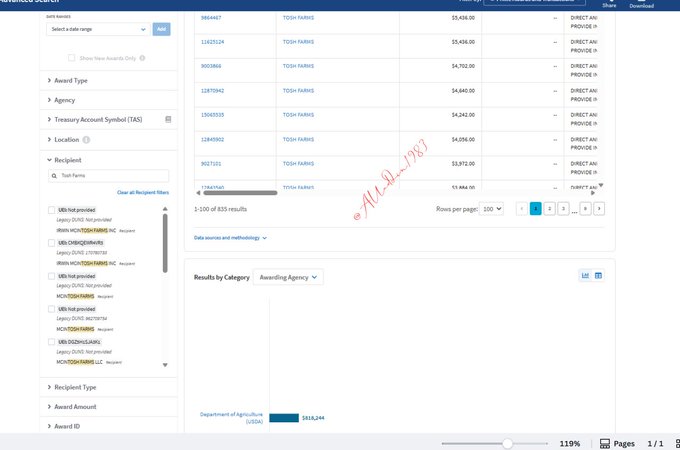Switch results by category to table view
680x450 pixels.
point(598,276)
